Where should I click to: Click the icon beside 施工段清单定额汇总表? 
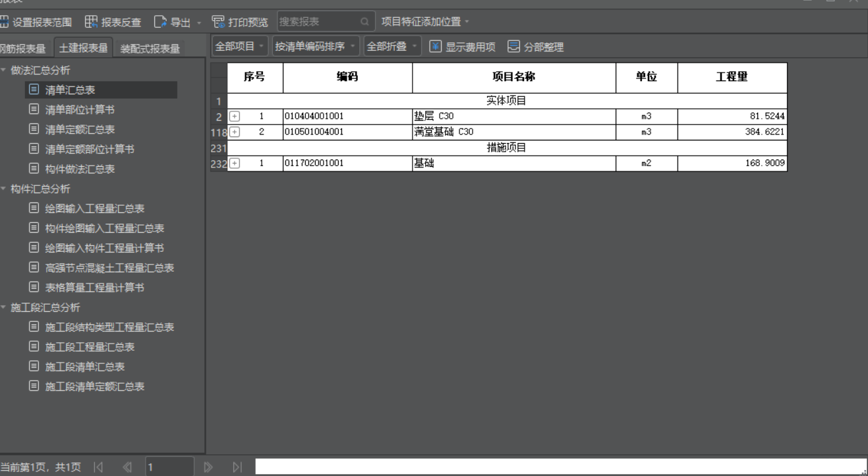[x=34, y=387]
